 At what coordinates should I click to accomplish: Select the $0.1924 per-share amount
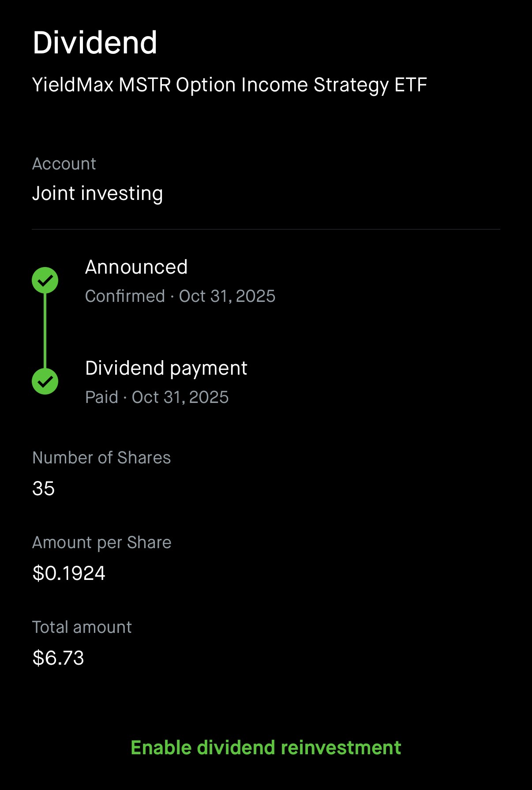click(69, 573)
